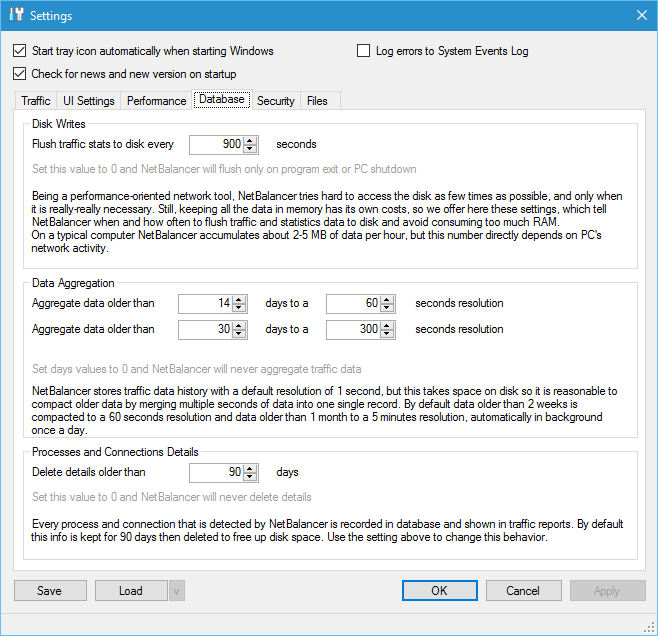Enable Log errors to System Events Log
The image size is (658, 636).
363,51
